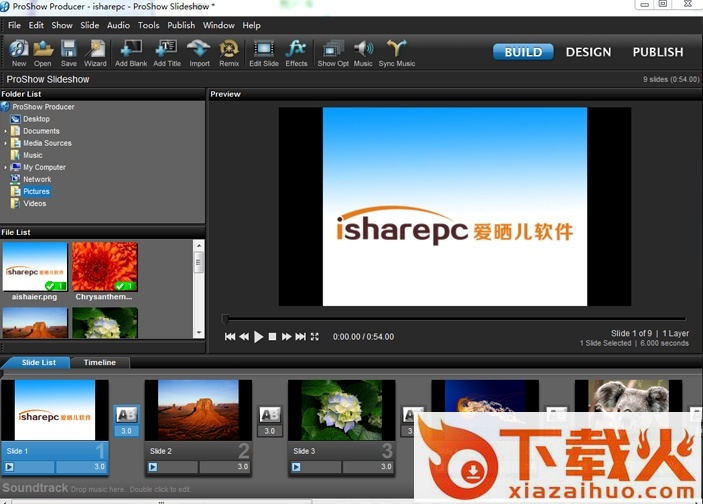This screenshot has width=703, height=504.
Task: Rewind the preview playback
Action: 244,336
